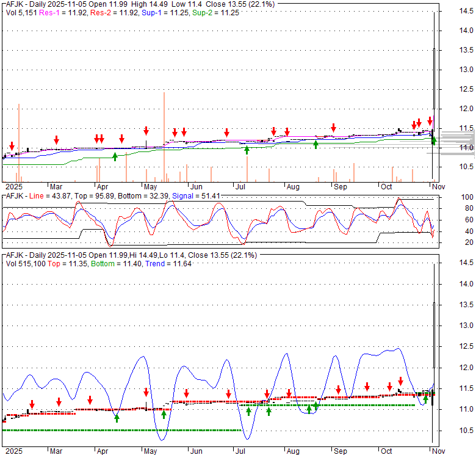
Task: Click the first red arrow in January, top chart
Action: pyautogui.click(x=12, y=146)
